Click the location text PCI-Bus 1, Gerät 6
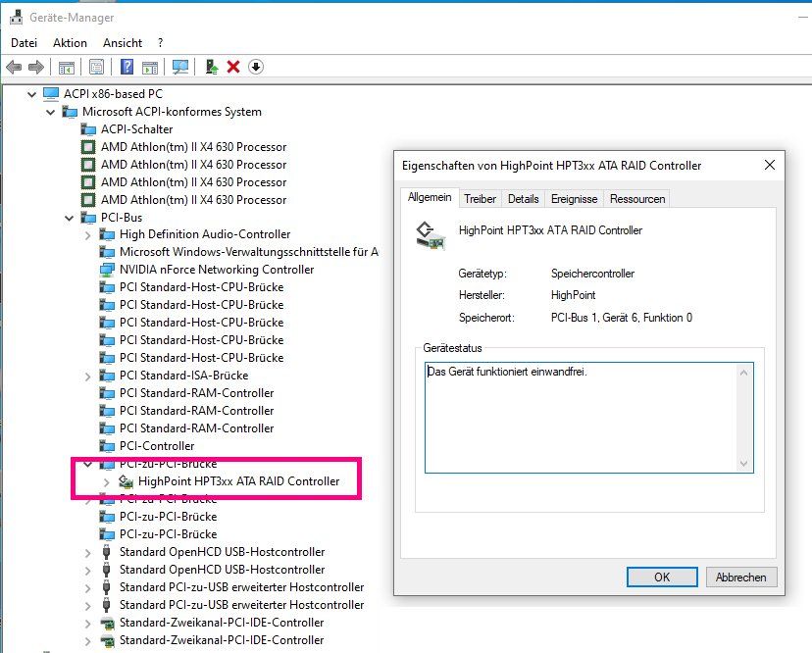Screen dimensions: 812x653 point(622,318)
